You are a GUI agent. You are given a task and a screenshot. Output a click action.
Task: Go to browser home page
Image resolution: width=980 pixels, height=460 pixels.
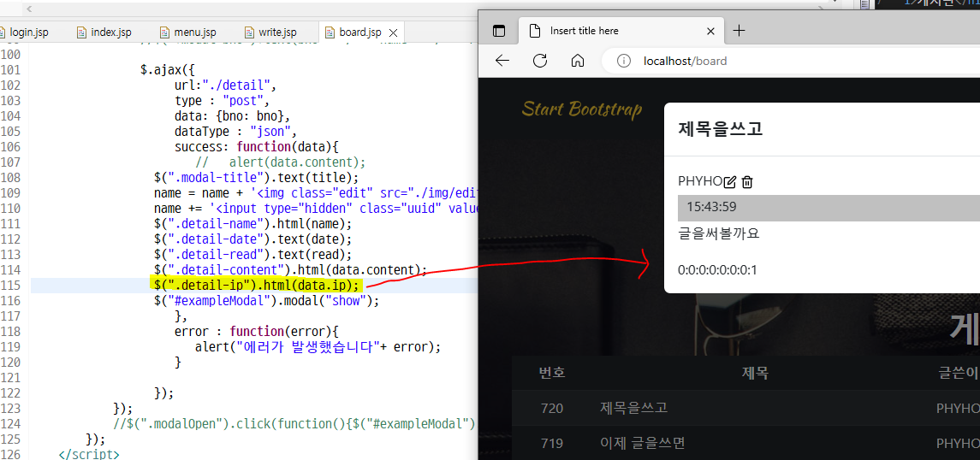pyautogui.click(x=578, y=61)
